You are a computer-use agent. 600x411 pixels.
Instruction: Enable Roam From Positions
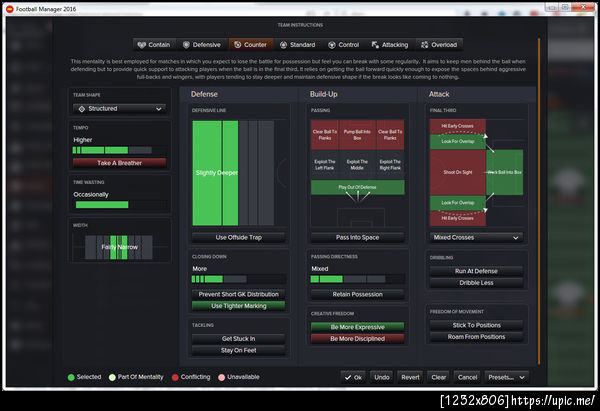tap(476, 337)
